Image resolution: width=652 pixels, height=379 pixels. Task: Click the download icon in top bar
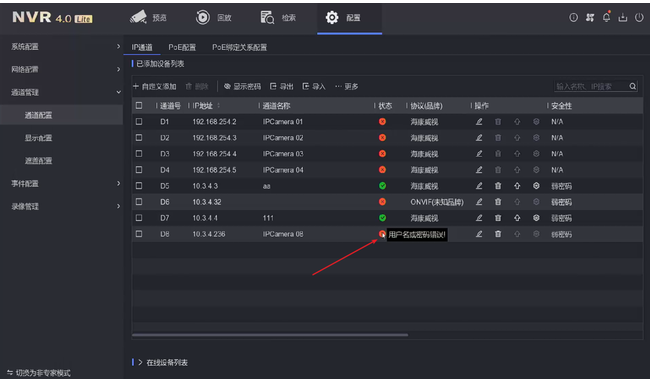tap(622, 17)
